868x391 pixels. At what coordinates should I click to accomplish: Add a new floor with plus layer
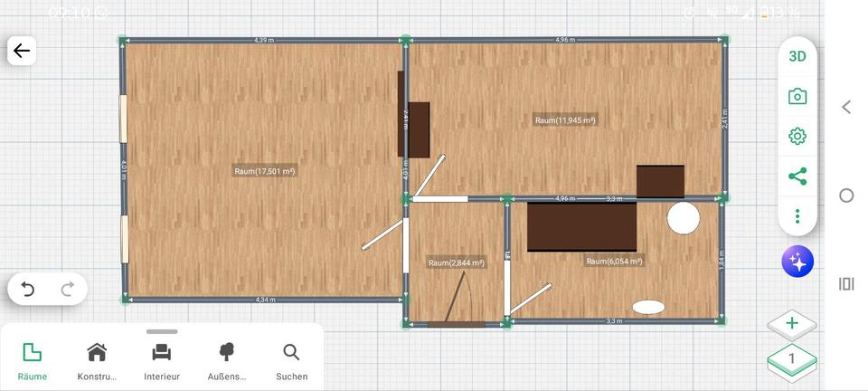[x=792, y=323]
